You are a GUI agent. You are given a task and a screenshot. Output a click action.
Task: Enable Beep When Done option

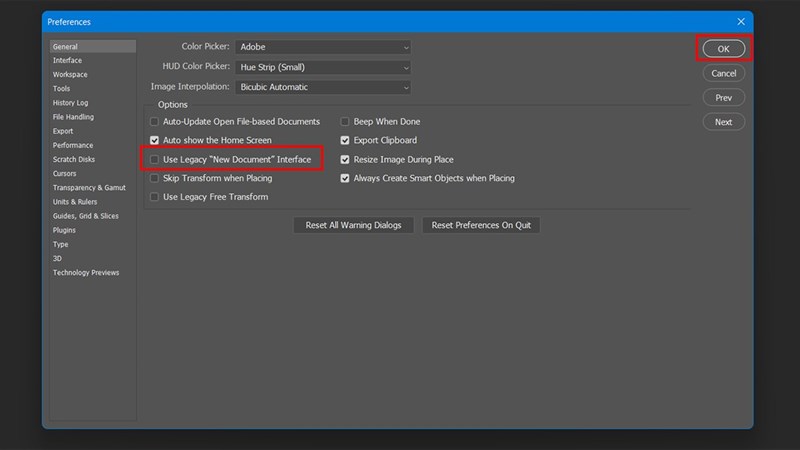click(345, 122)
